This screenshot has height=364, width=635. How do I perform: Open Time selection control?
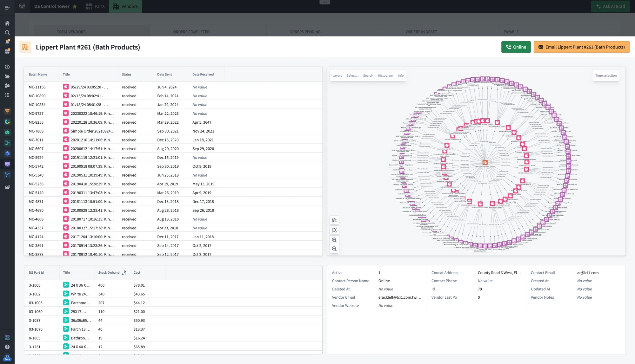tap(606, 76)
